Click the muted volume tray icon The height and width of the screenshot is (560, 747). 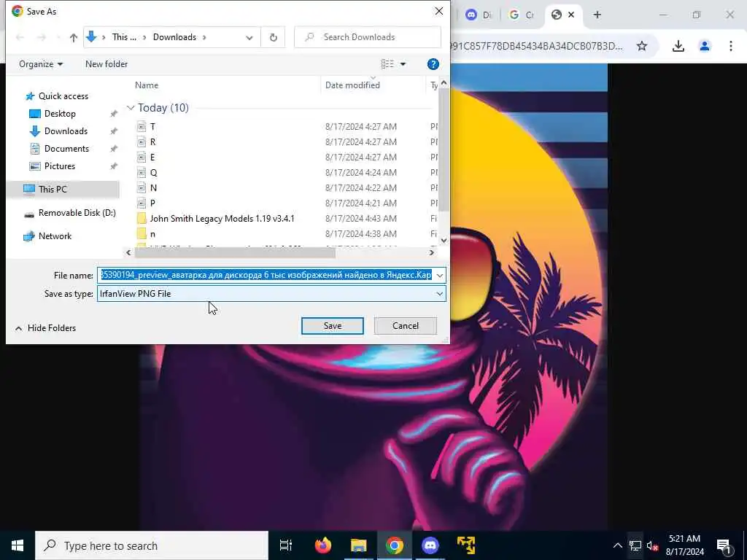[x=653, y=545]
